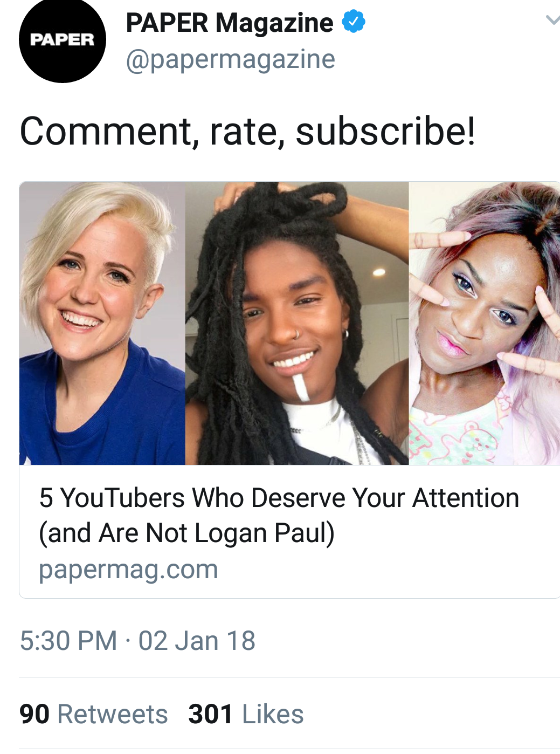Open the middle photo with long black locs
This screenshot has width=560, height=754.
(297, 323)
